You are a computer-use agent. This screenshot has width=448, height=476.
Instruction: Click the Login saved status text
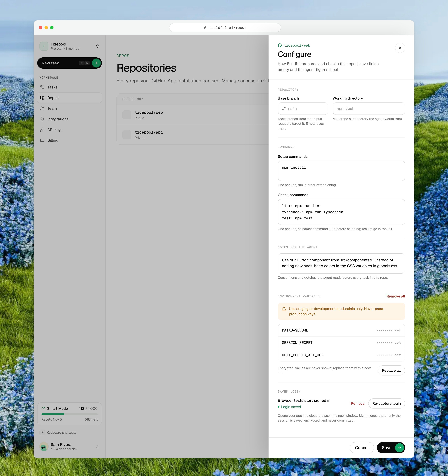[291, 407]
